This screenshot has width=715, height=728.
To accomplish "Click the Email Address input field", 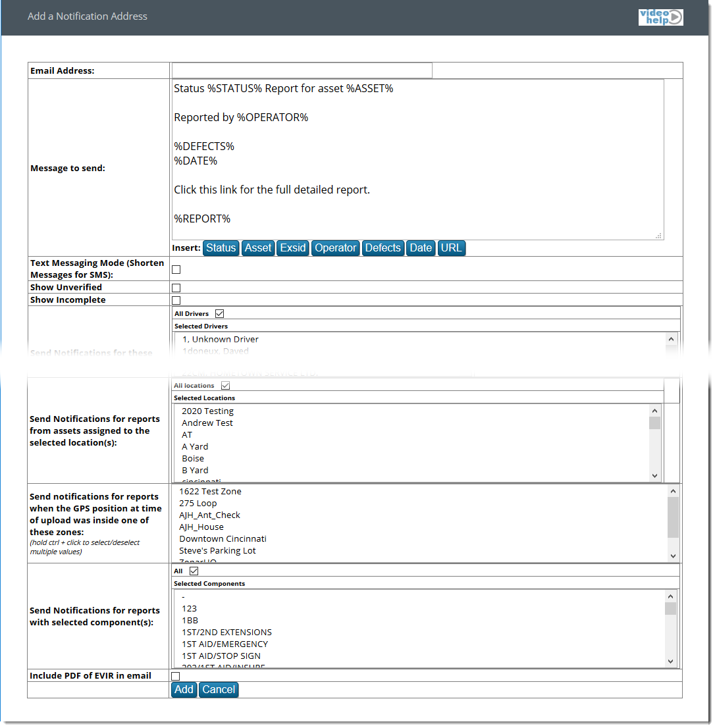I will 302,70.
